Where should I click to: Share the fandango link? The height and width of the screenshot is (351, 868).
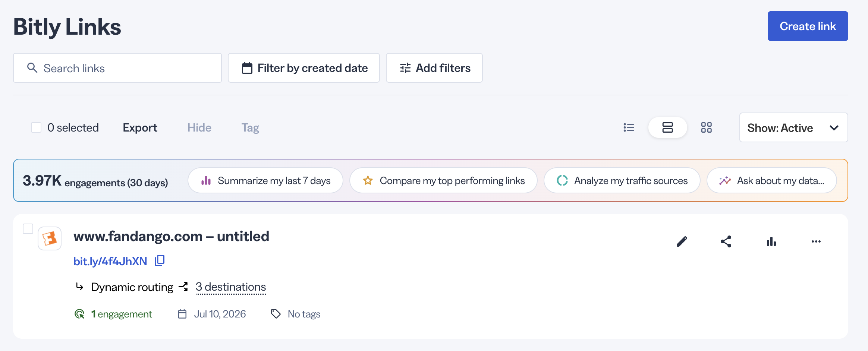coord(726,241)
